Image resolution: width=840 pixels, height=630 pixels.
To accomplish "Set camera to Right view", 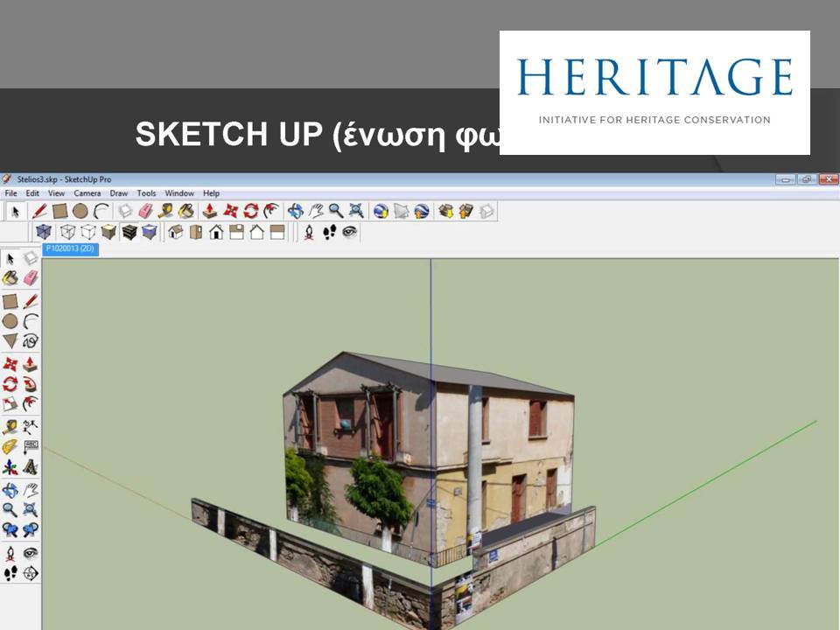I will pos(236,232).
